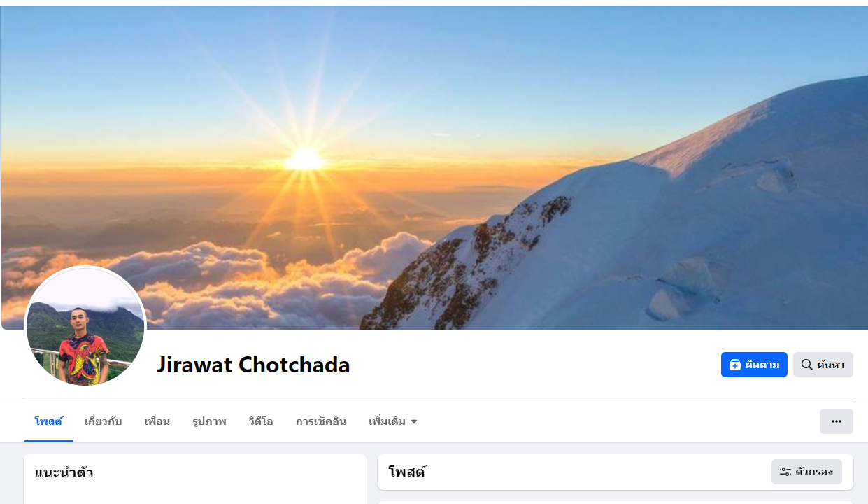
Task: Open the การเช็คอิน tab
Action: pos(320,421)
